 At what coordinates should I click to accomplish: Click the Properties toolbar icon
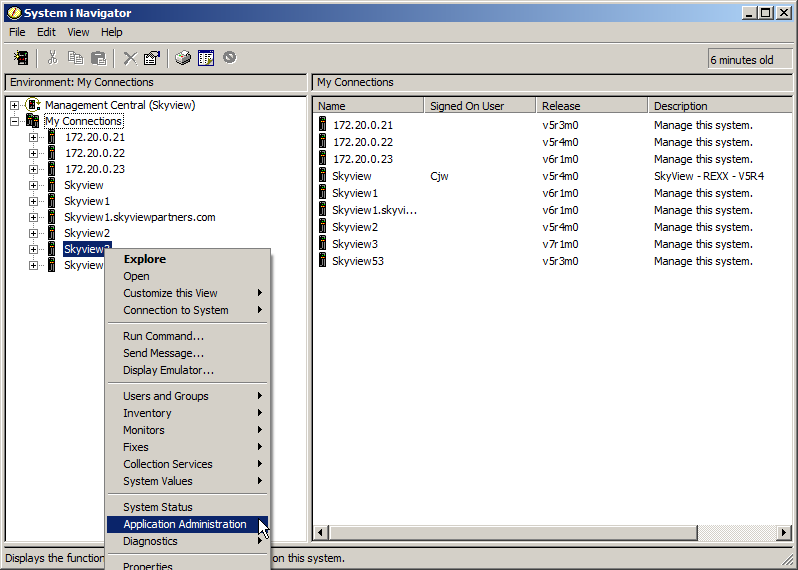152,58
